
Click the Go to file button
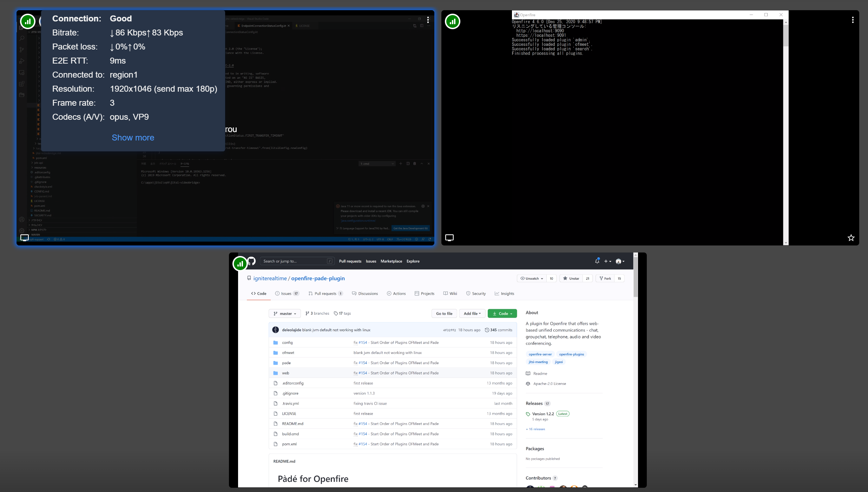(x=444, y=313)
